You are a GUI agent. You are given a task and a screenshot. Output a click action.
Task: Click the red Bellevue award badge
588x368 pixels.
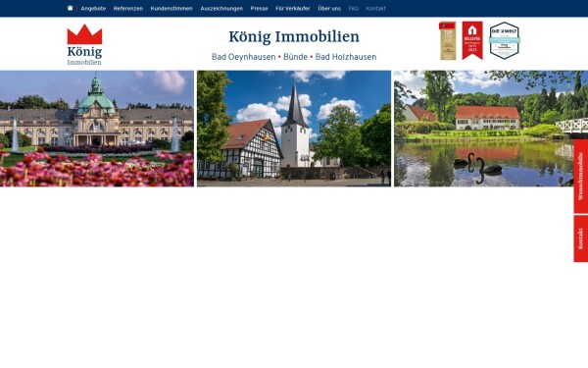[472, 40]
